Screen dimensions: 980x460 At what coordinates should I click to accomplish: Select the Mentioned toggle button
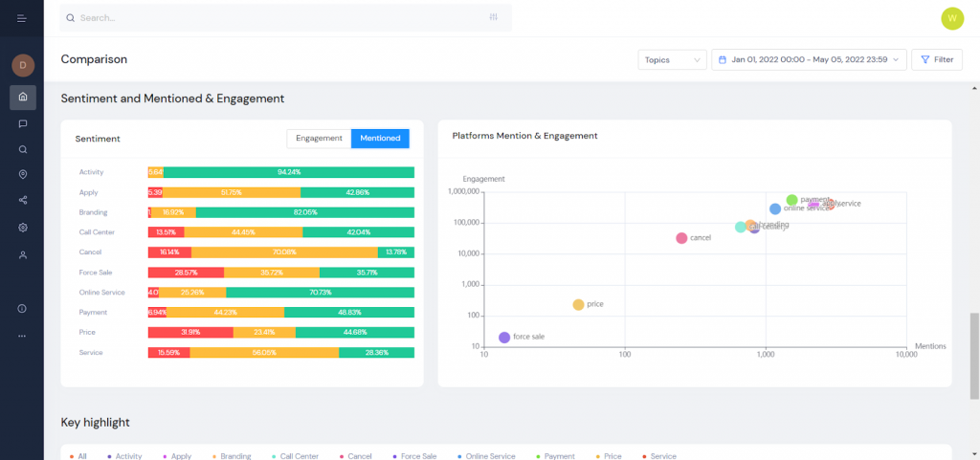(x=380, y=139)
